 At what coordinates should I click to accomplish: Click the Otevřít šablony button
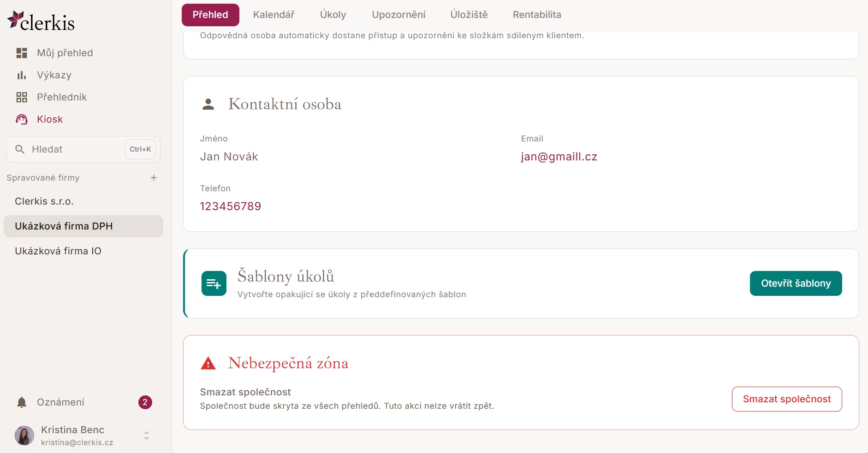[796, 283]
